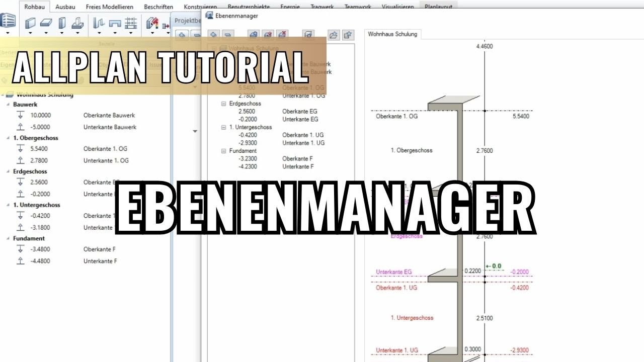Click value -3.4800 for Oberkante F

[41, 249]
